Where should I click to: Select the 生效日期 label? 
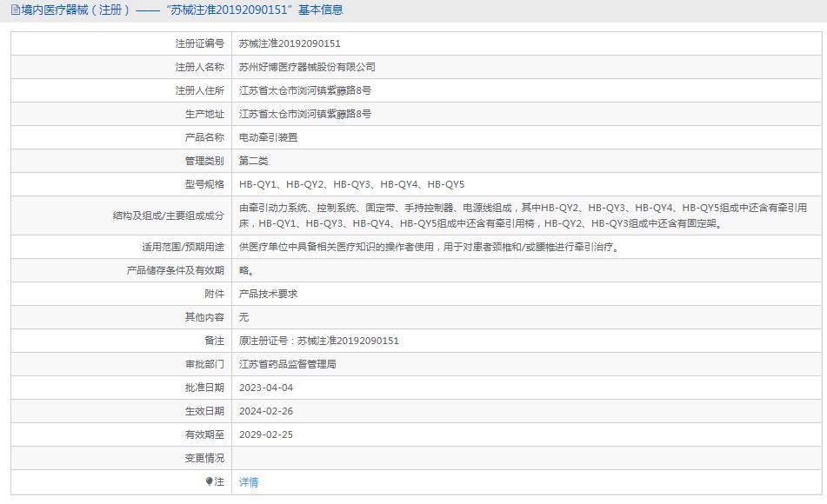[204, 411]
